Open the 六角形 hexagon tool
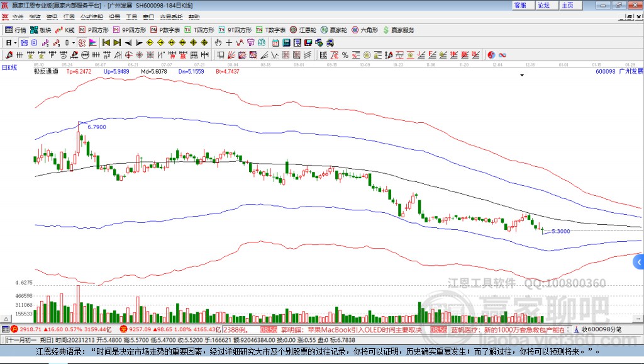 [365, 30]
